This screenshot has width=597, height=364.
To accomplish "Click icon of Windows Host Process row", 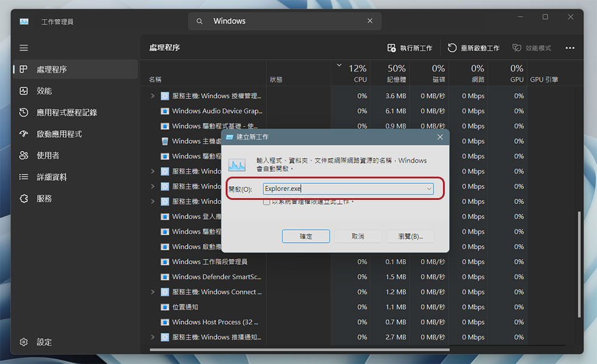I will click(165, 322).
